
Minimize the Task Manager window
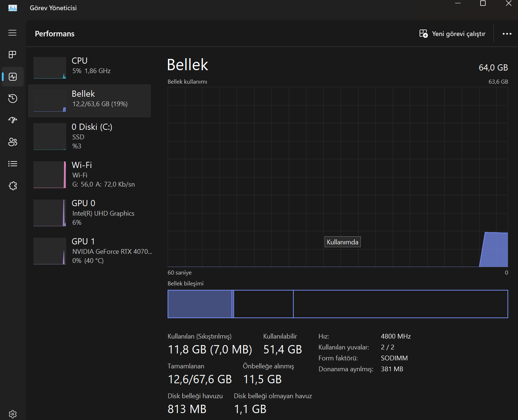458,4
